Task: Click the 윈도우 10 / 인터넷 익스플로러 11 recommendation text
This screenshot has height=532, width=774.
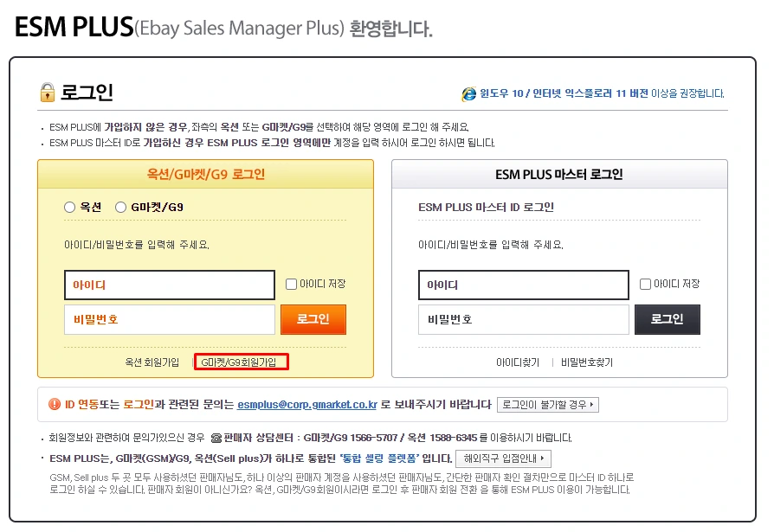Action: 603,93
